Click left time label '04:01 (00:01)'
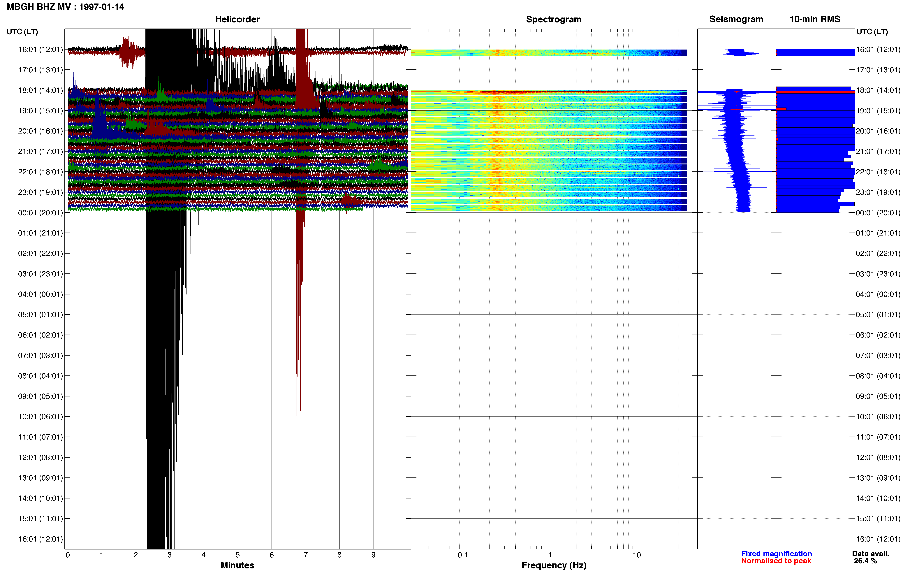The image size is (924, 578). pos(41,294)
